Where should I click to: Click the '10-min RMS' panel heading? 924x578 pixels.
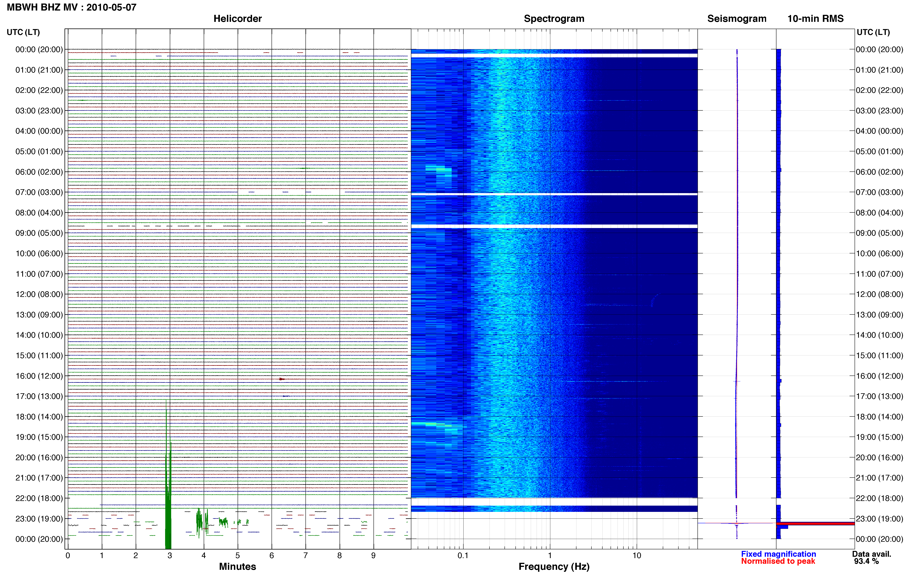tap(815, 19)
